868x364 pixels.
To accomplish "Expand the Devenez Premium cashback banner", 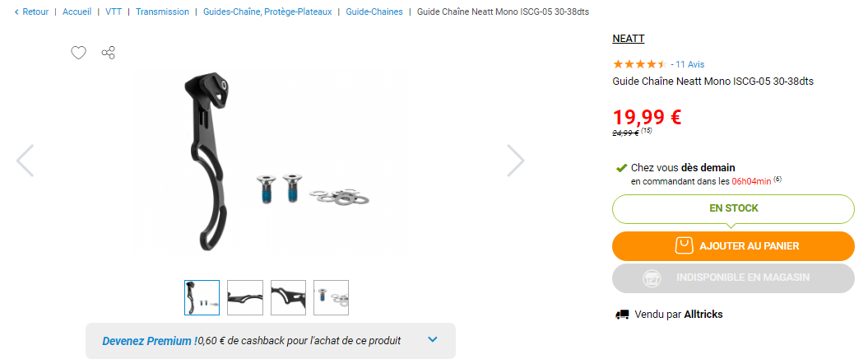I will [x=433, y=339].
